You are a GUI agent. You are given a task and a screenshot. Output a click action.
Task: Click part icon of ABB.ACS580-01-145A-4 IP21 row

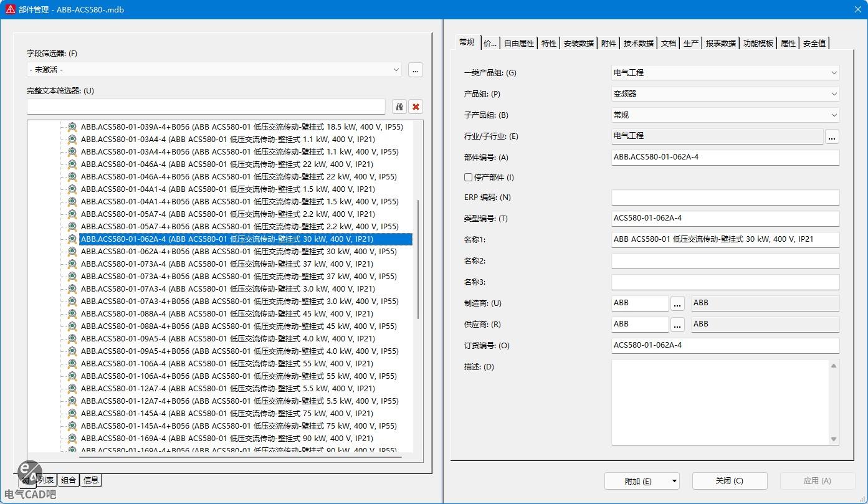[72, 414]
